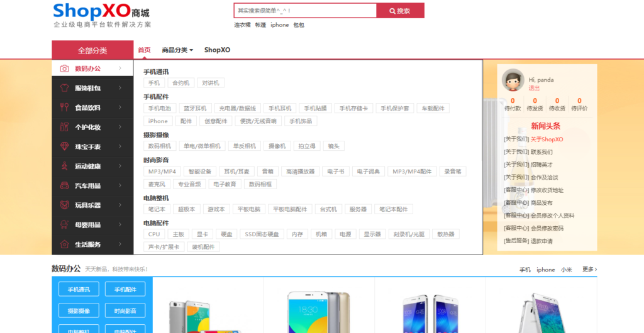This screenshot has width=644, height=333.
Task: Expand the 运动健康 category chevron
Action: tap(120, 166)
